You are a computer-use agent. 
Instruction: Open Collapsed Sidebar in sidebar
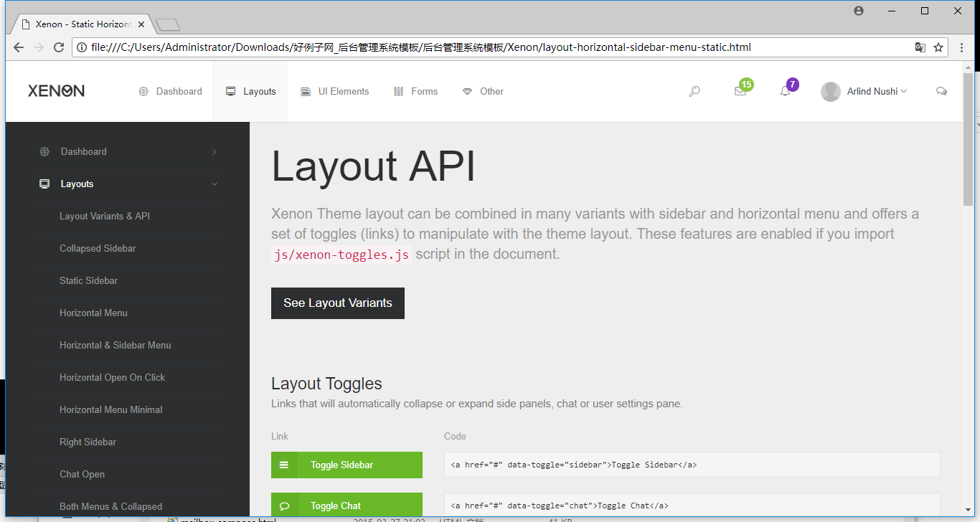98,249
